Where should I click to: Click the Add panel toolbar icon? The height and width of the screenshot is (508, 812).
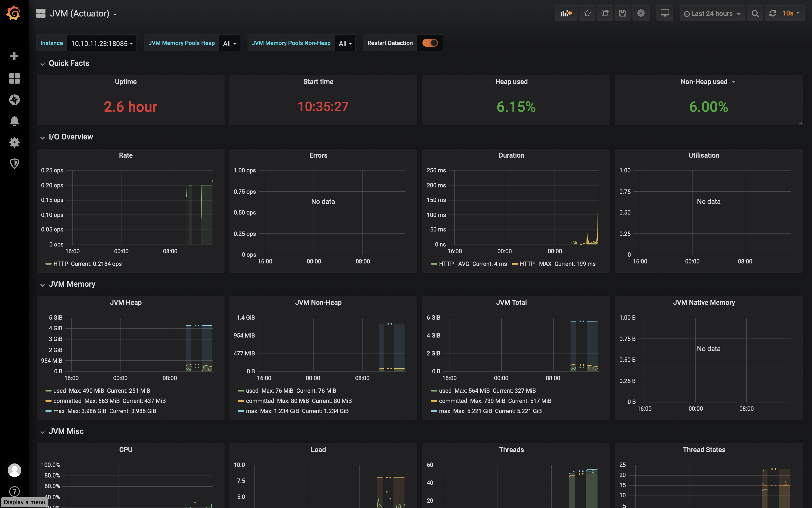[x=566, y=14]
